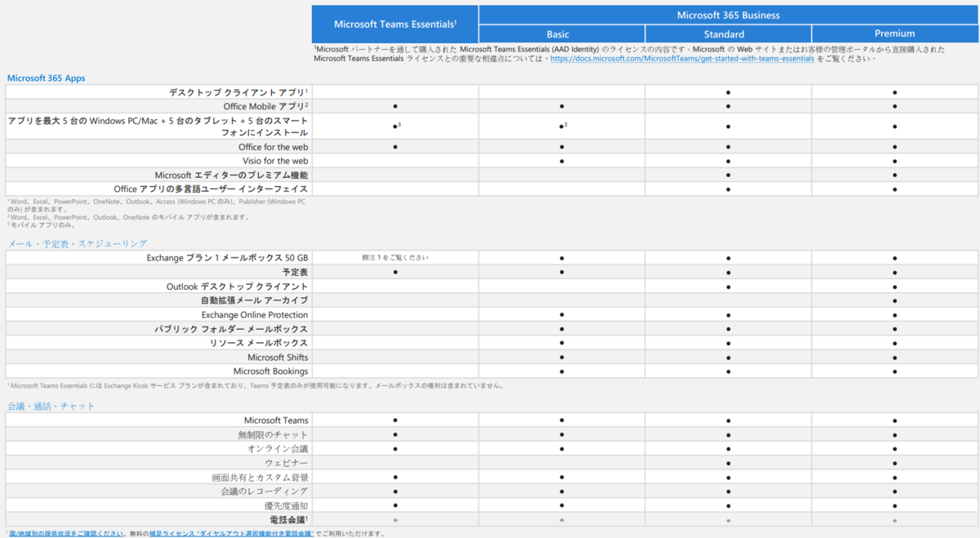Select the Basic column header
This screenshot has width=980, height=538.
(x=562, y=34)
